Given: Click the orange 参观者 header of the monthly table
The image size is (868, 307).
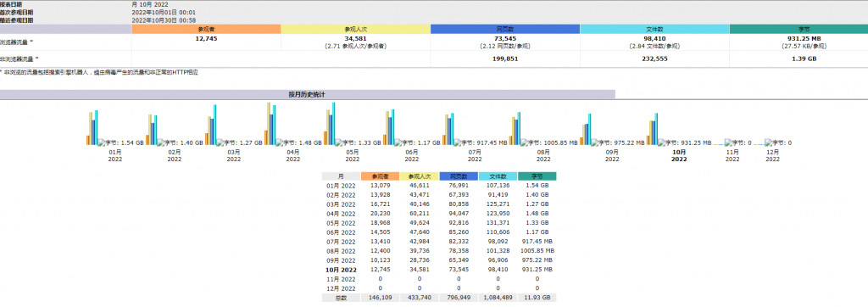Looking at the screenshot, I should pyautogui.click(x=380, y=176).
